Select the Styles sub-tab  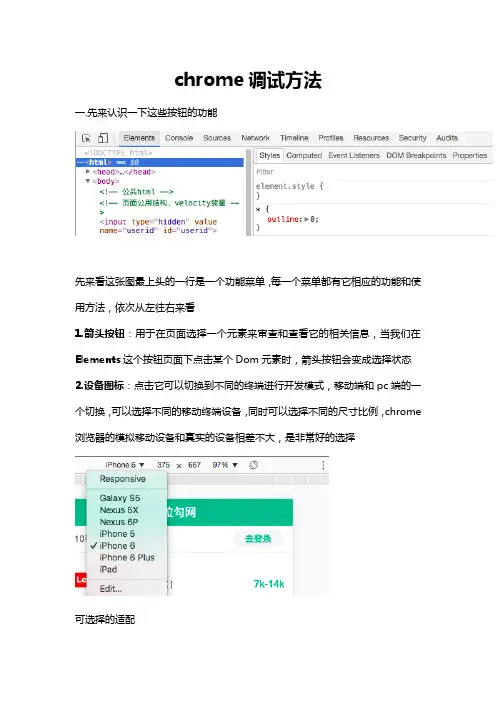(x=269, y=155)
